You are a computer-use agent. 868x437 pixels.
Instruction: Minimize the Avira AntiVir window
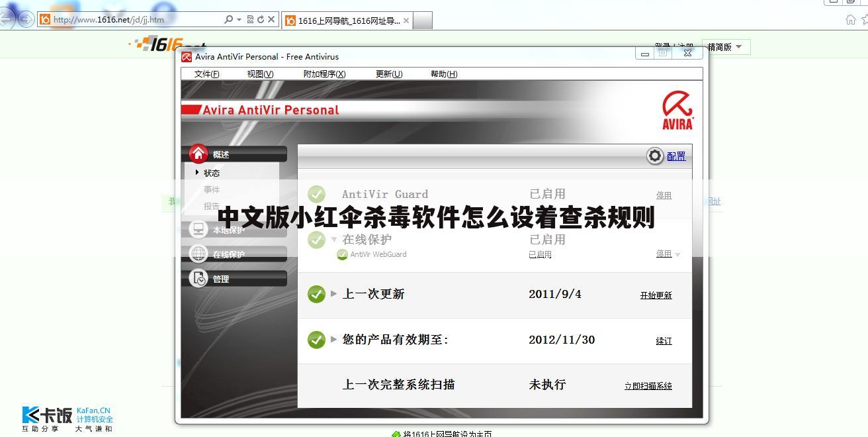[x=645, y=54]
